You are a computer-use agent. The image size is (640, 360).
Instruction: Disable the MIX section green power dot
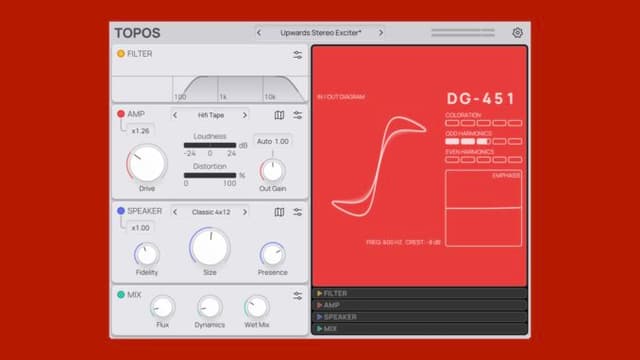click(121, 294)
